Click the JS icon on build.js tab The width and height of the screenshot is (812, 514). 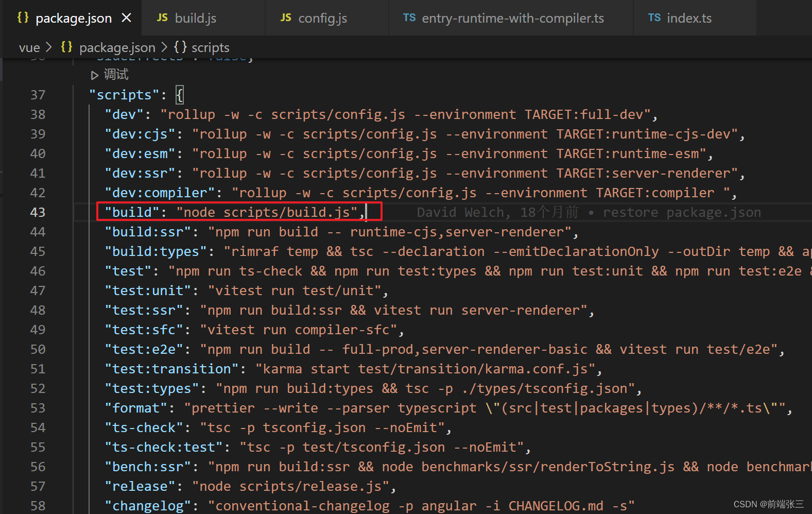coord(162,18)
